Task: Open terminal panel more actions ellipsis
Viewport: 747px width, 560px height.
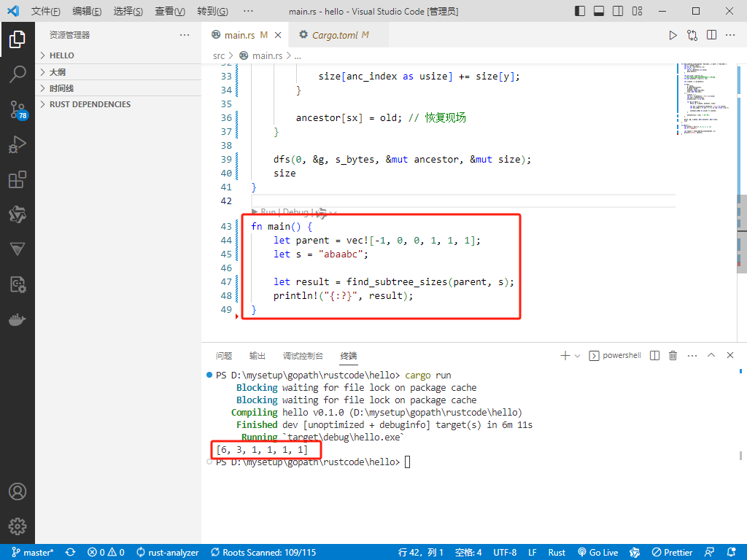Action: pos(692,355)
